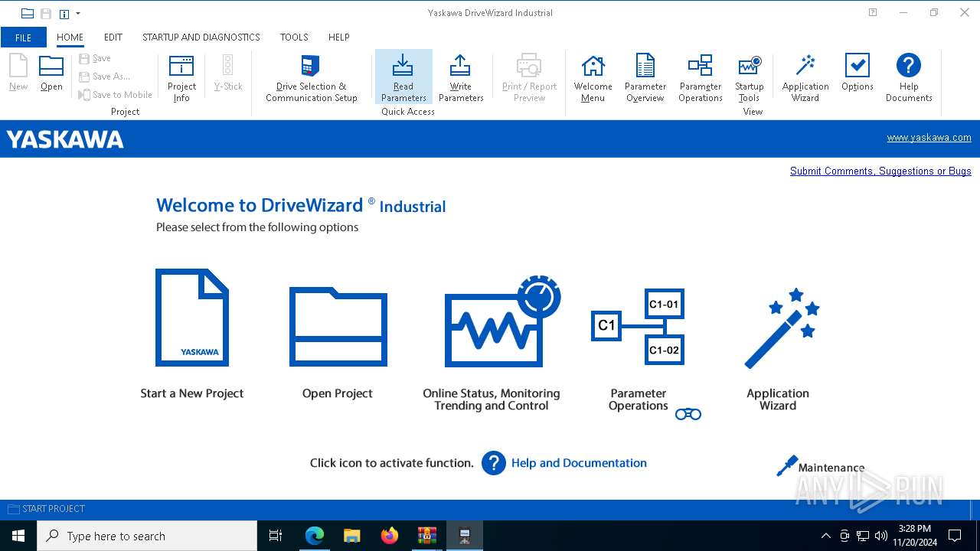The image size is (980, 551).
Task: Click Write Parameters in Quick Access
Action: [461, 77]
